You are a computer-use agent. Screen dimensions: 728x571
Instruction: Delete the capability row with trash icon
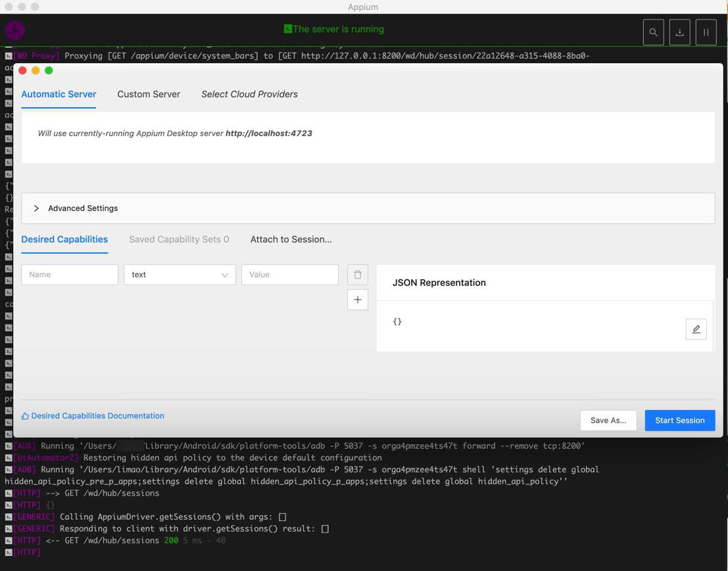(x=358, y=275)
